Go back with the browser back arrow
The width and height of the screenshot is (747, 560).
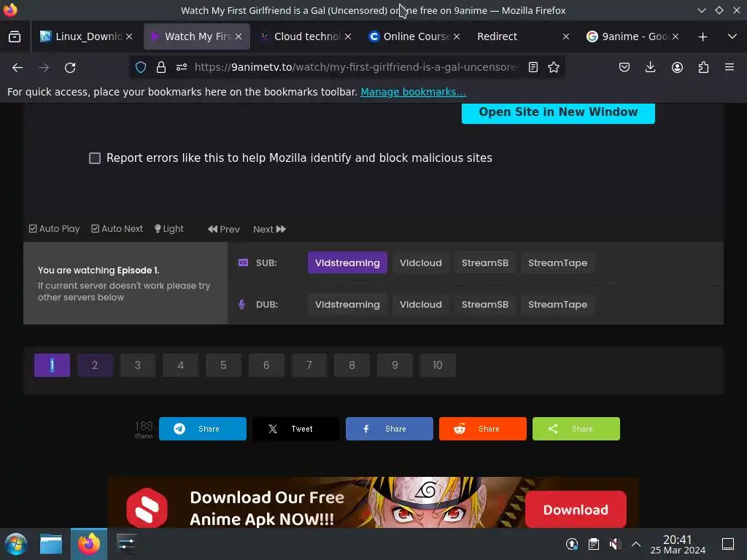coord(18,68)
